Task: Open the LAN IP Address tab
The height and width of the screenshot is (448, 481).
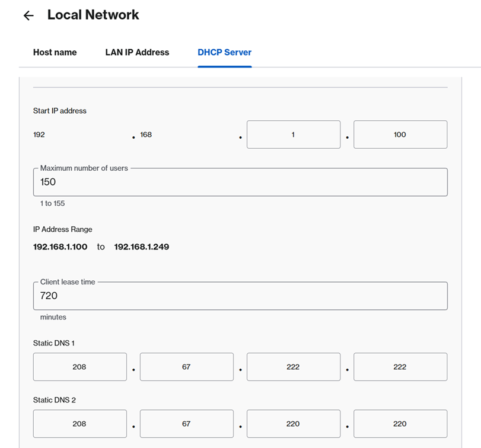Action: click(137, 52)
